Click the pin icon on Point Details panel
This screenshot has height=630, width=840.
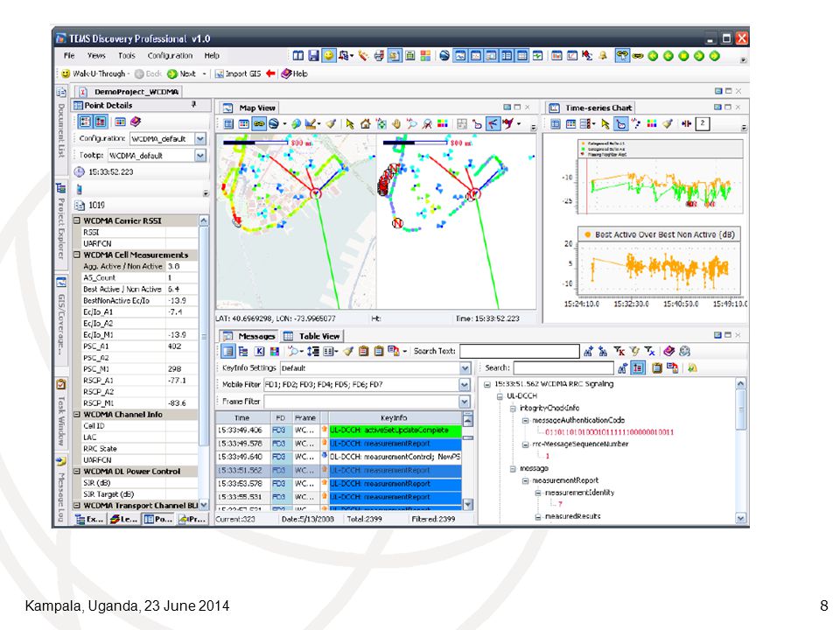(x=194, y=105)
